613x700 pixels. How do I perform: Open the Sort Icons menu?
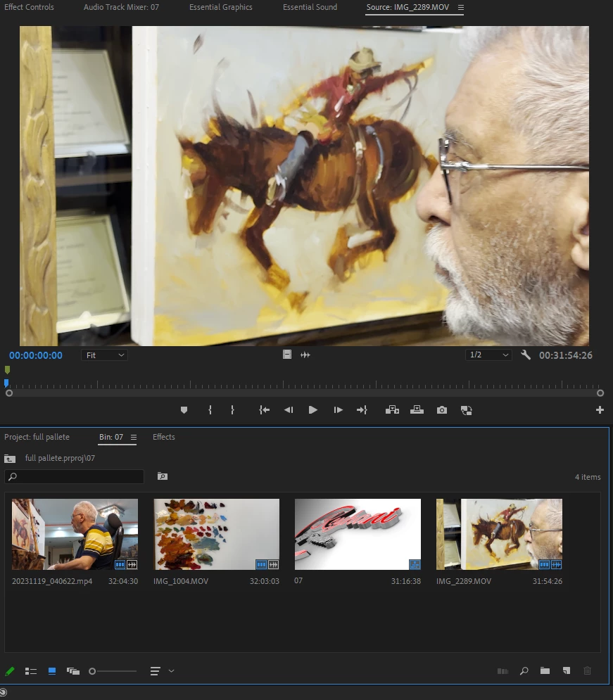point(155,671)
